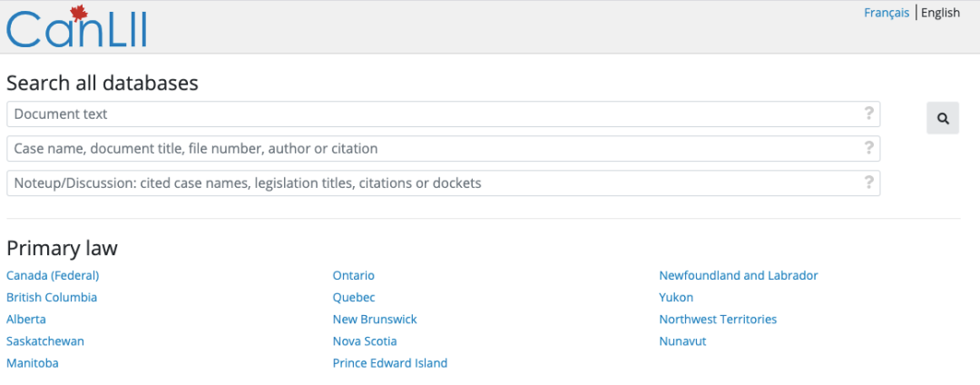Screen dimensions: 980x385
Task: Open the Quebec jurisdiction link
Action: (354, 297)
